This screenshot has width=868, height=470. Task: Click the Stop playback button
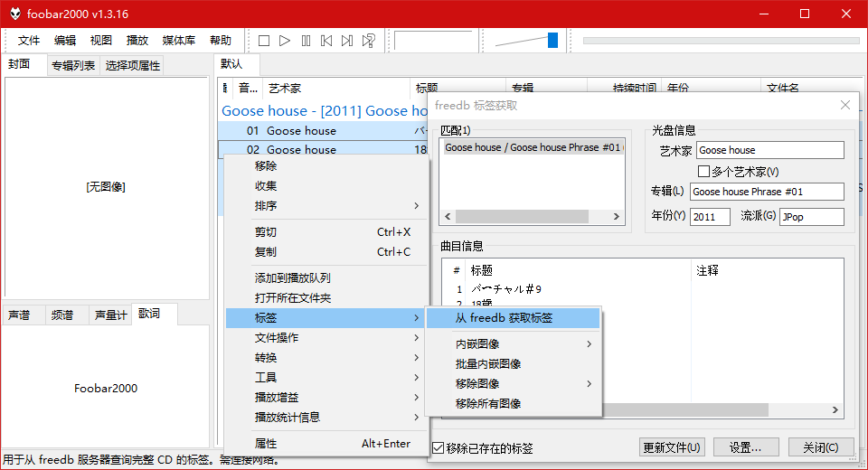(264, 41)
